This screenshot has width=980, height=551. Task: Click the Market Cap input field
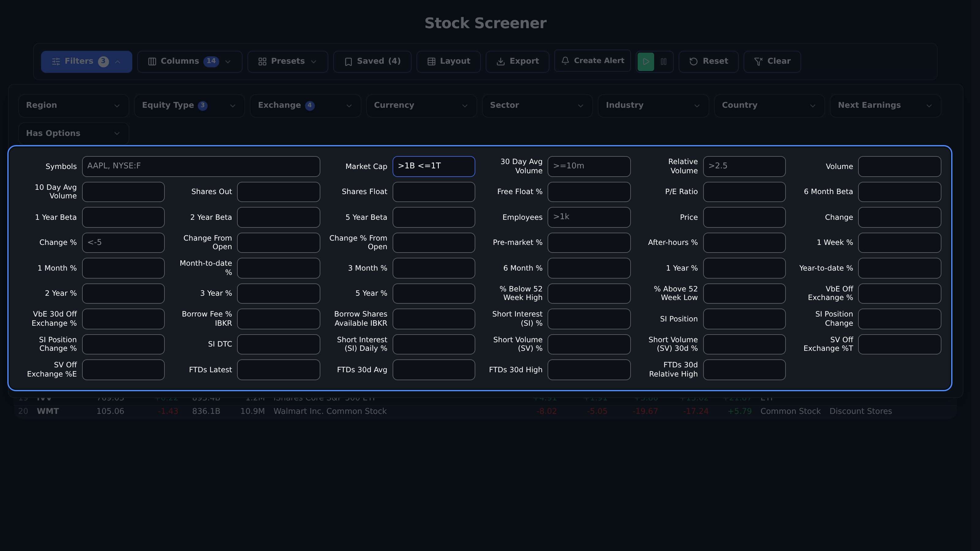tap(434, 166)
